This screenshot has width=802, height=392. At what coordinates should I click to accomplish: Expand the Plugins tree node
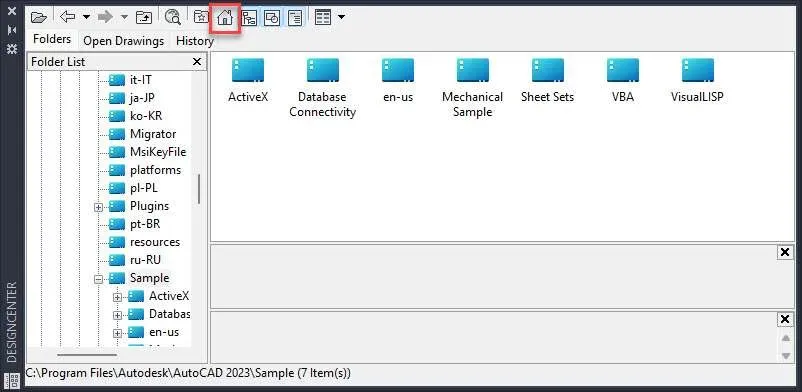(x=99, y=207)
